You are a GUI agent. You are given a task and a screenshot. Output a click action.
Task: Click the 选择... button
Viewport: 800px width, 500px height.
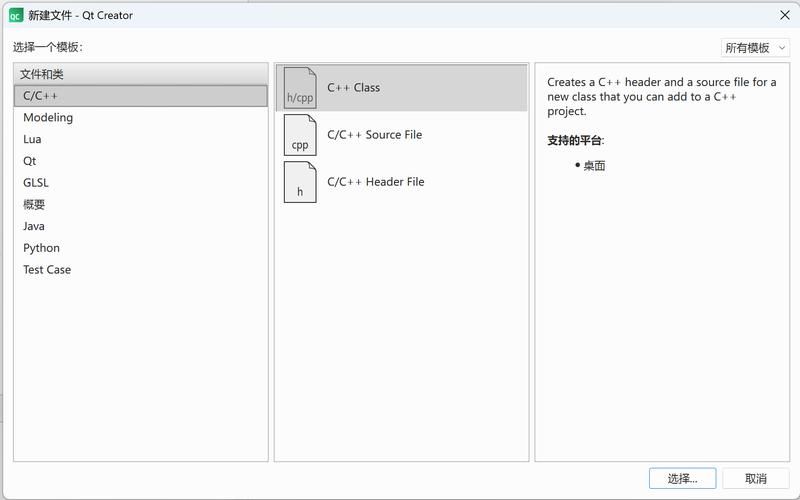[x=683, y=479]
